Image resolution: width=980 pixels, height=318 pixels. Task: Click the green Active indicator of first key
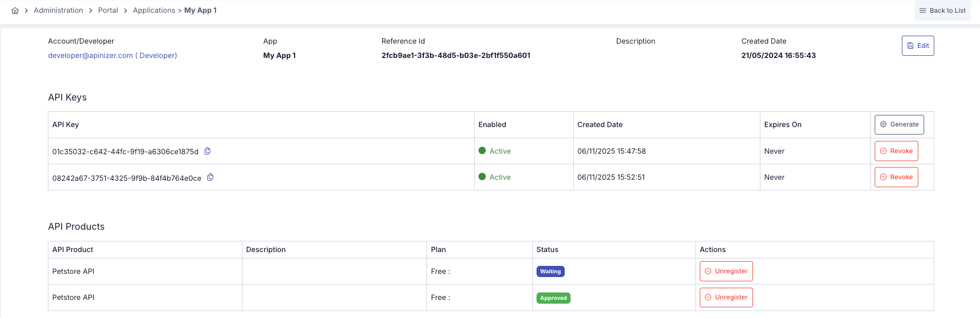coord(482,150)
